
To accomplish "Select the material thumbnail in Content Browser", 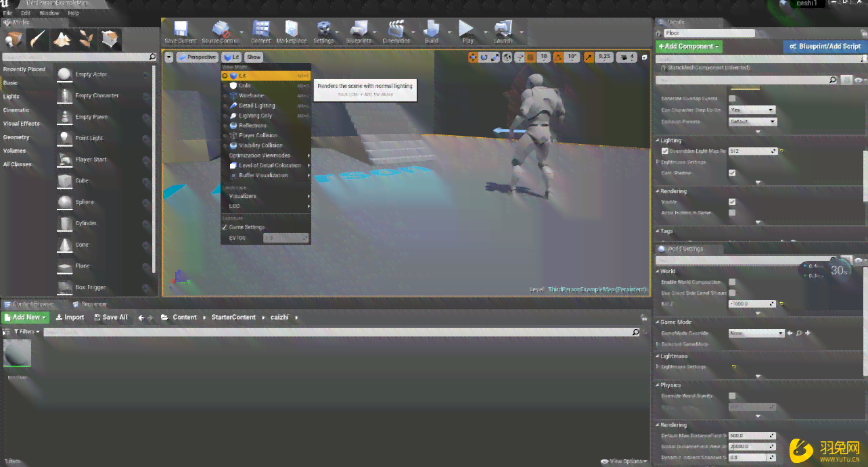I will tap(17, 353).
